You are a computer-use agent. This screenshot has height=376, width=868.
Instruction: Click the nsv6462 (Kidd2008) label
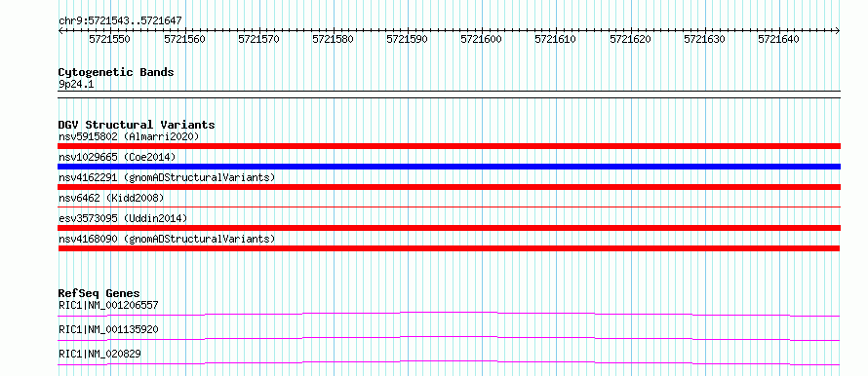pos(111,198)
